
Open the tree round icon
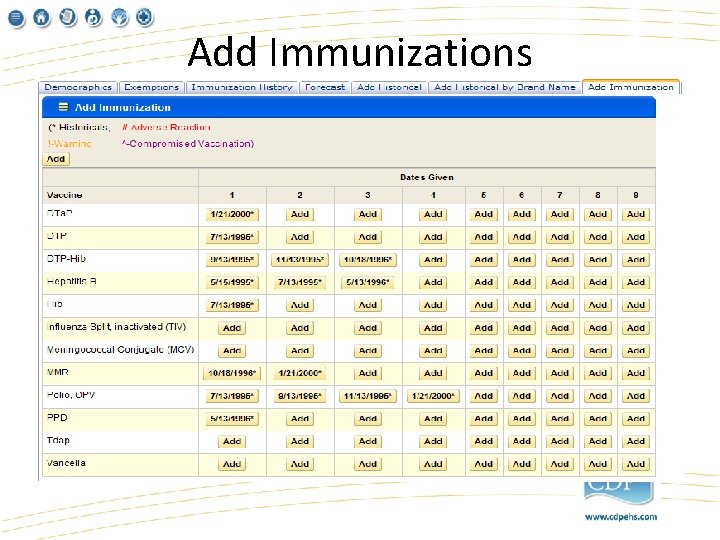point(120,18)
